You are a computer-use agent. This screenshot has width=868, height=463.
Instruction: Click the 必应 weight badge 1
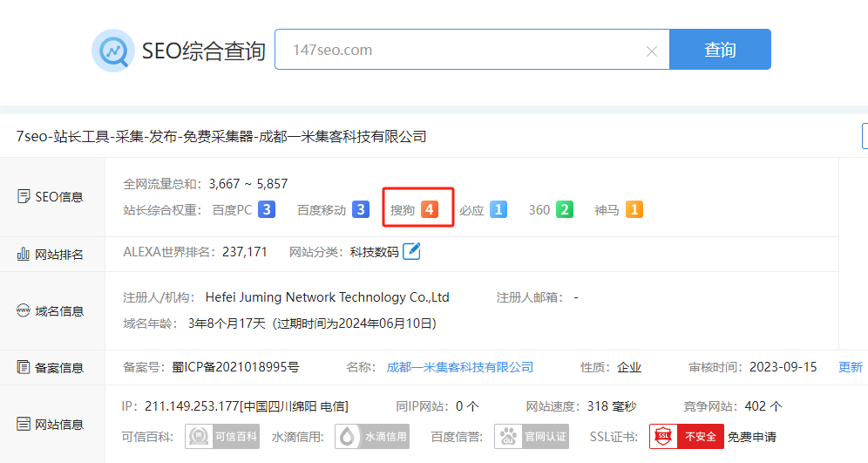[498, 209]
